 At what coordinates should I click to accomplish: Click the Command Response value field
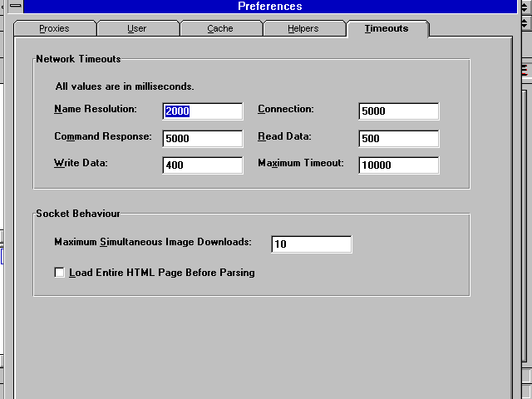tap(203, 139)
